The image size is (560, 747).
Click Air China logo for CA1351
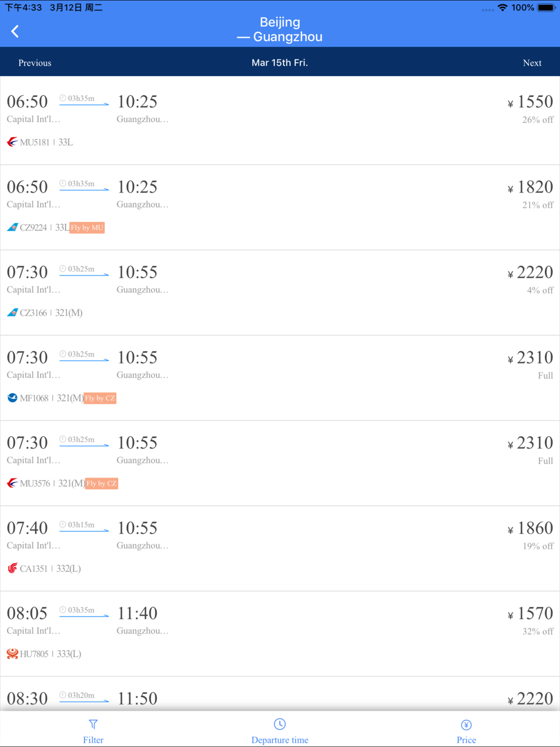click(12, 568)
